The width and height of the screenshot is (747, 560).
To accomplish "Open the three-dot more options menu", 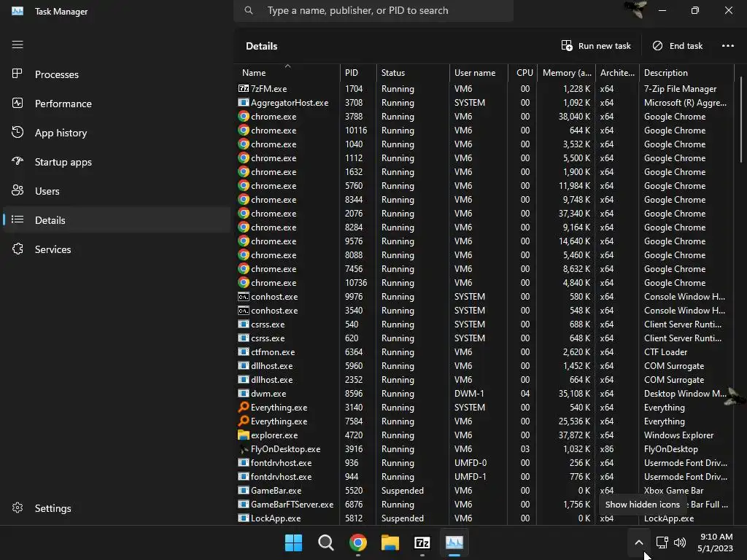I will pos(727,46).
